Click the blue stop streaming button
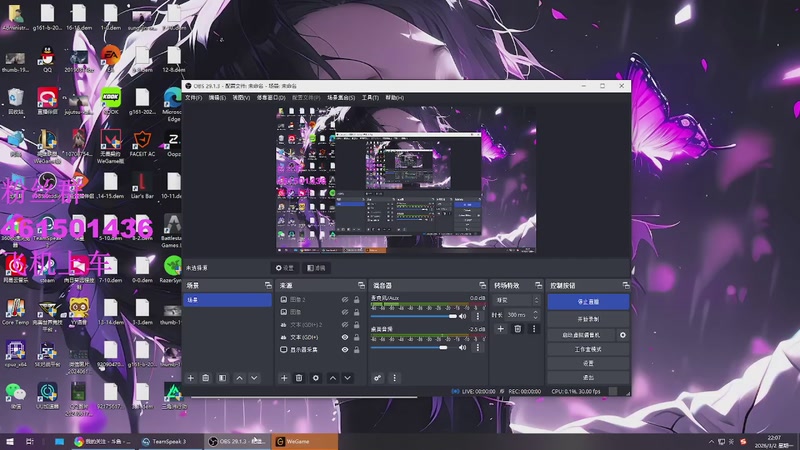800x450 pixels. tap(588, 302)
